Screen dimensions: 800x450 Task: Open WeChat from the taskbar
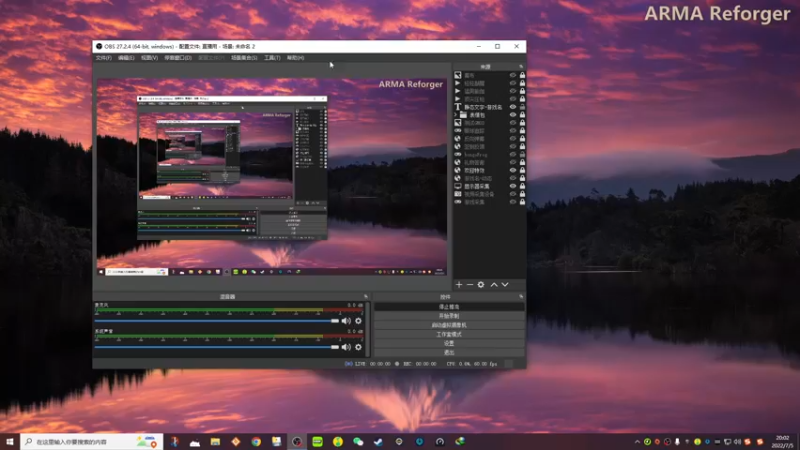click(358, 442)
